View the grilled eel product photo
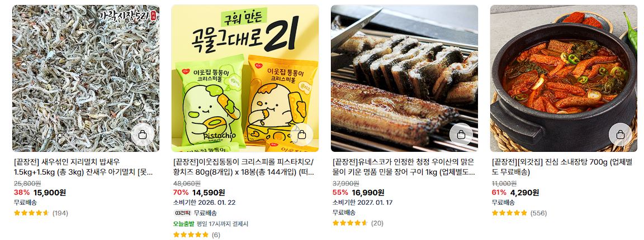Screen dimensions: 644x240 point(405,78)
